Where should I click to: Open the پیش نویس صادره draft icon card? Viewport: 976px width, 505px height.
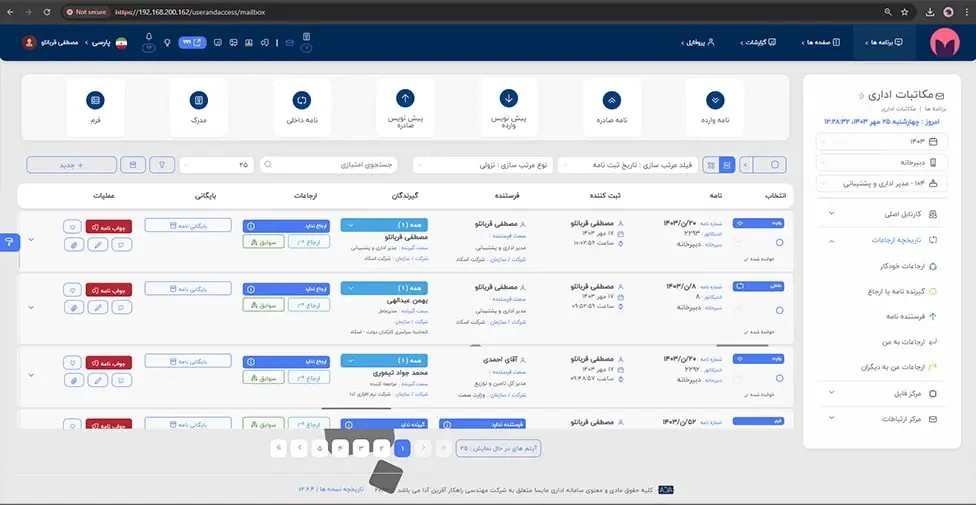tap(405, 107)
